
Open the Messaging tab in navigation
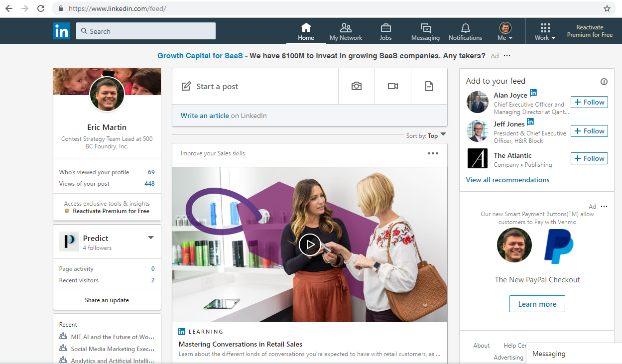click(x=425, y=31)
